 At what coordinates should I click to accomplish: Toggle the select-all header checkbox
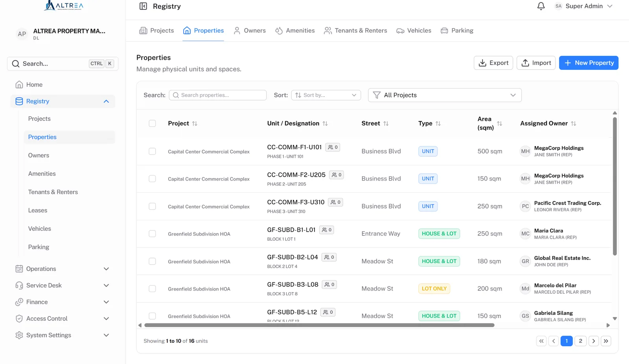(x=152, y=123)
